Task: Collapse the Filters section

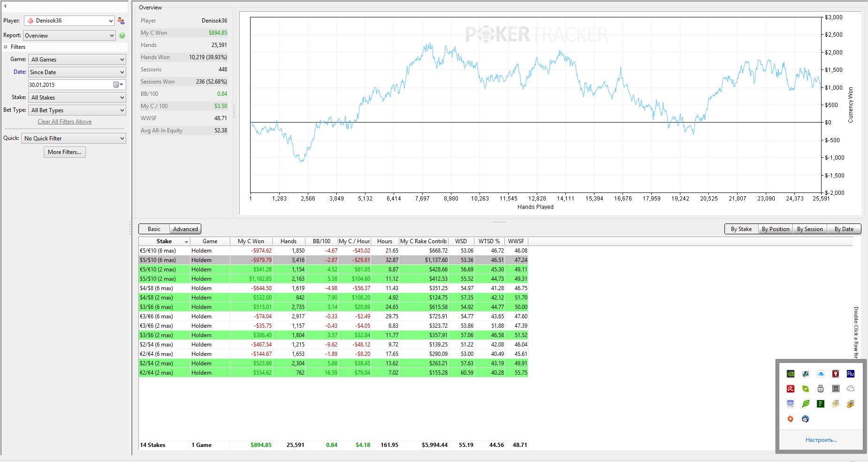Action: pos(6,47)
